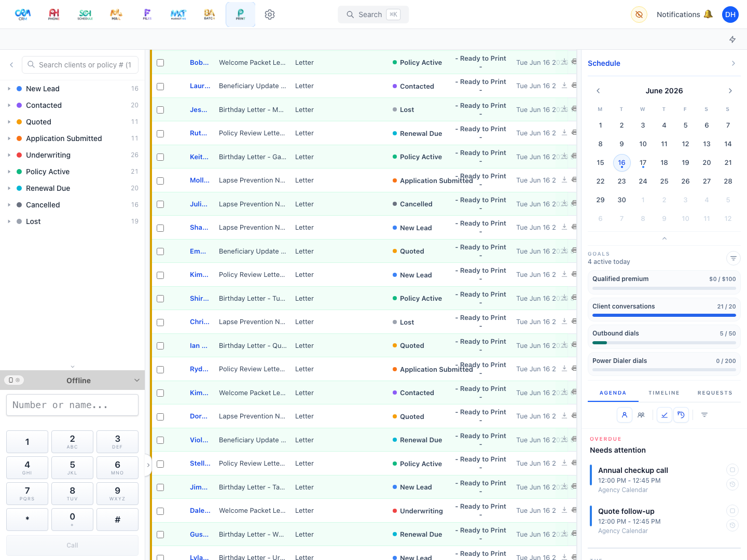
Task: Click the goals filter icon
Action: coord(734,258)
